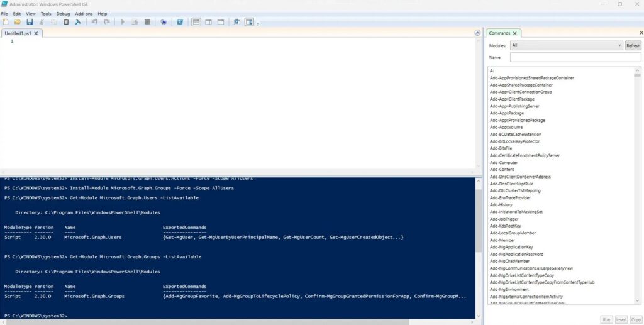Collapse the script pane with round arrow

tap(478, 33)
